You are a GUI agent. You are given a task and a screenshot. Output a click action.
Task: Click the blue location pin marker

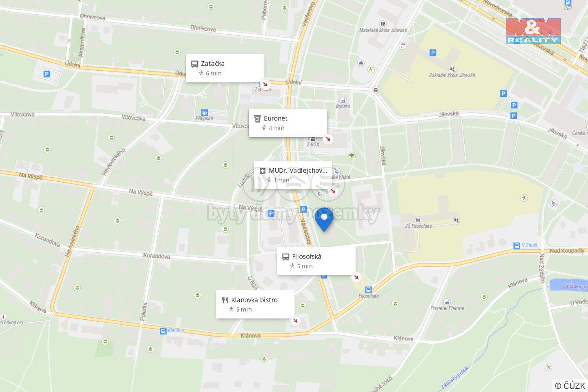point(324,219)
